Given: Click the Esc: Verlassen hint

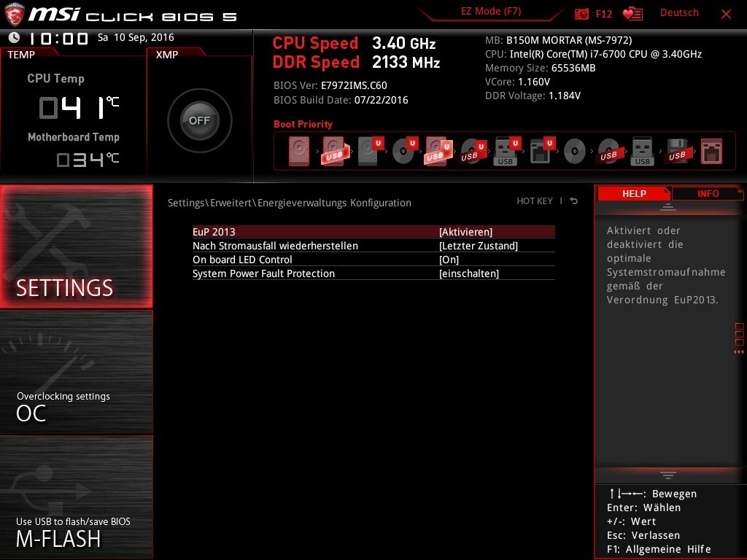Looking at the screenshot, I should (x=643, y=535).
